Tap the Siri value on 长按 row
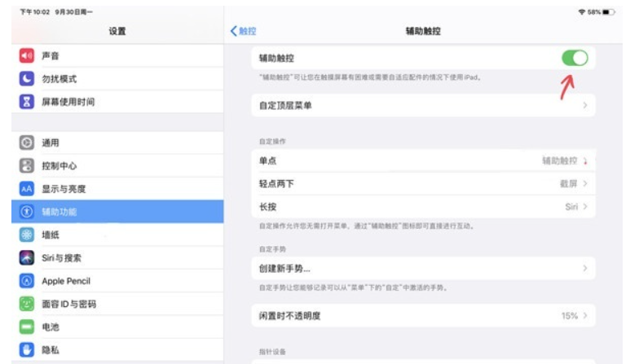 571,207
